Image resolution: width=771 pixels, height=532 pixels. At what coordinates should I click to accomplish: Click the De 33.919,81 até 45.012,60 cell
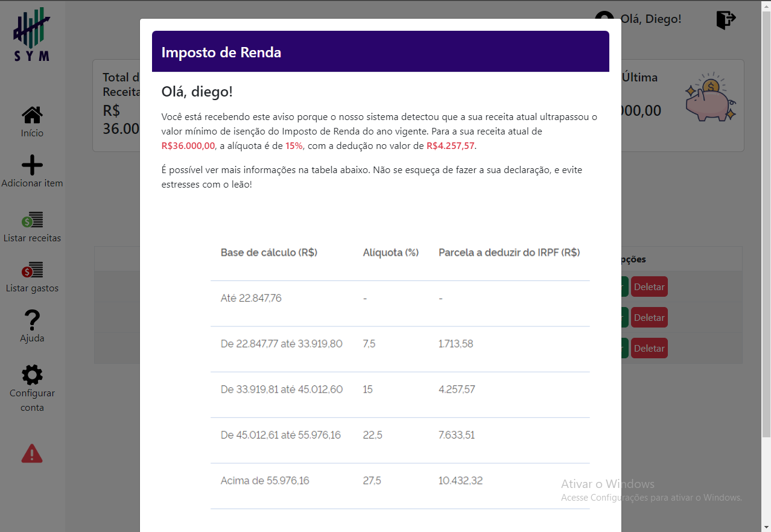point(282,390)
